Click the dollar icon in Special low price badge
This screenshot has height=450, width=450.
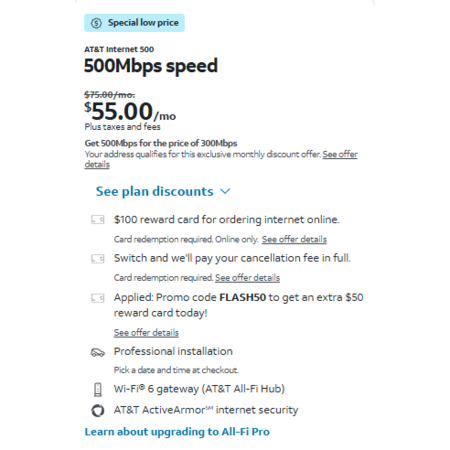point(96,23)
